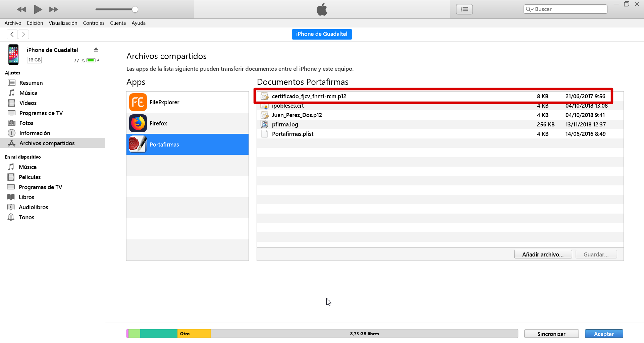Open the Ayuda menu

coord(139,23)
